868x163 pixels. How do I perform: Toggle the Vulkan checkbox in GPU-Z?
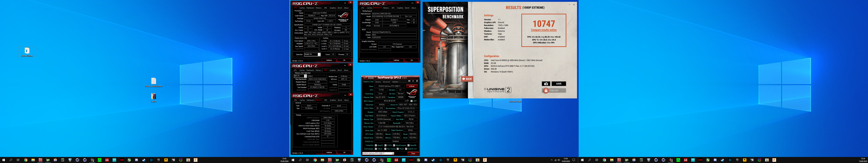(x=376, y=149)
